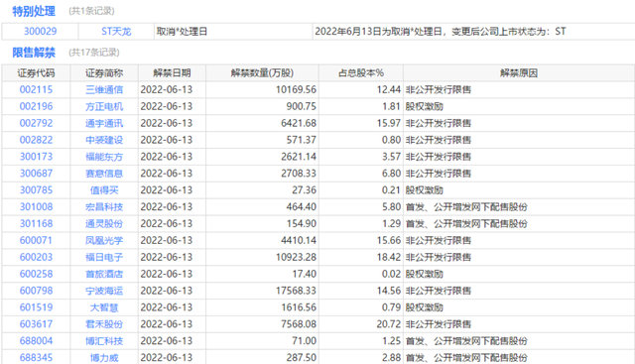Viewport: 635px width, 364px height.
Task: Select 宁波海运 stock name
Action: (x=104, y=291)
